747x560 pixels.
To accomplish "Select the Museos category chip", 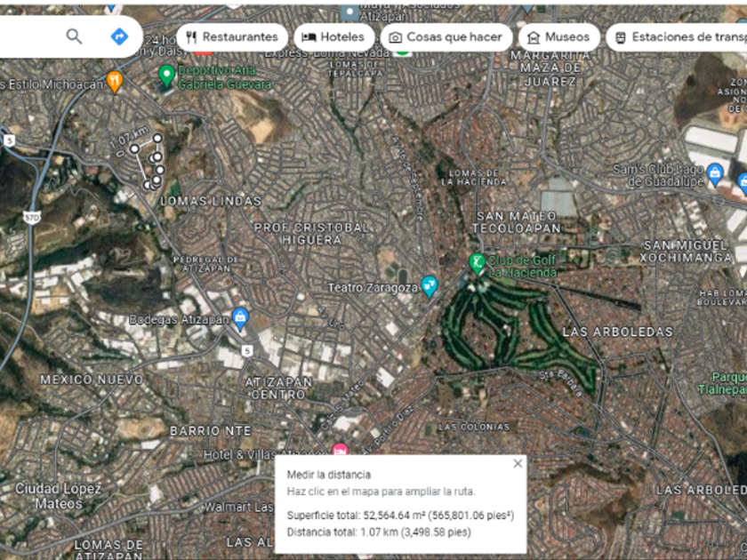I will coord(558,37).
